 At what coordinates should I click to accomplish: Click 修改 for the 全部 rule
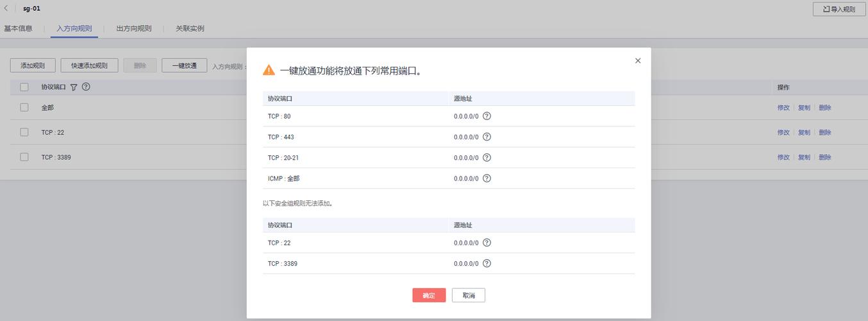[783, 108]
